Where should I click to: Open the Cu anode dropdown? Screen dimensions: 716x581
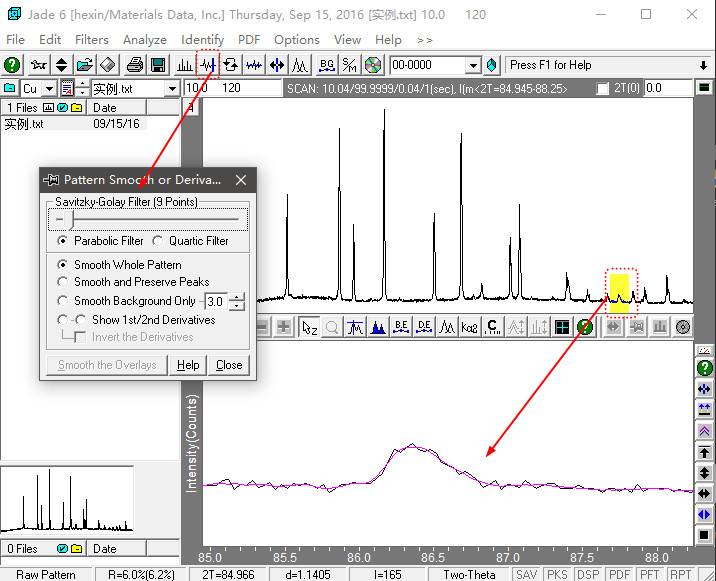coord(49,89)
